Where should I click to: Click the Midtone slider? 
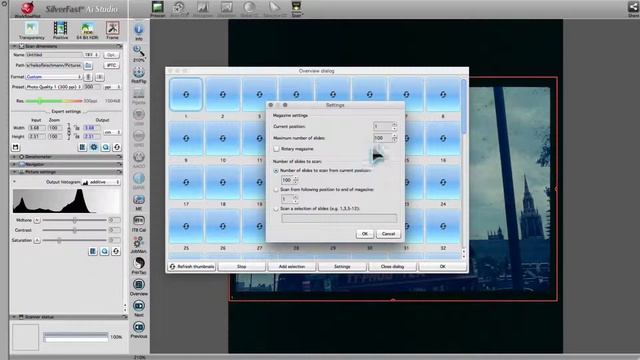74,220
